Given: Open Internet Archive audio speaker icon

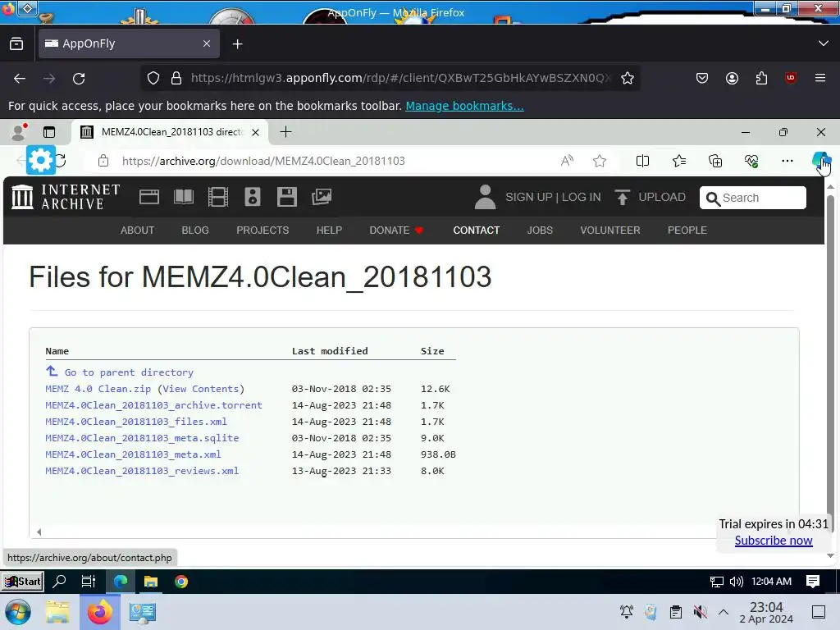Looking at the screenshot, I should (x=253, y=197).
